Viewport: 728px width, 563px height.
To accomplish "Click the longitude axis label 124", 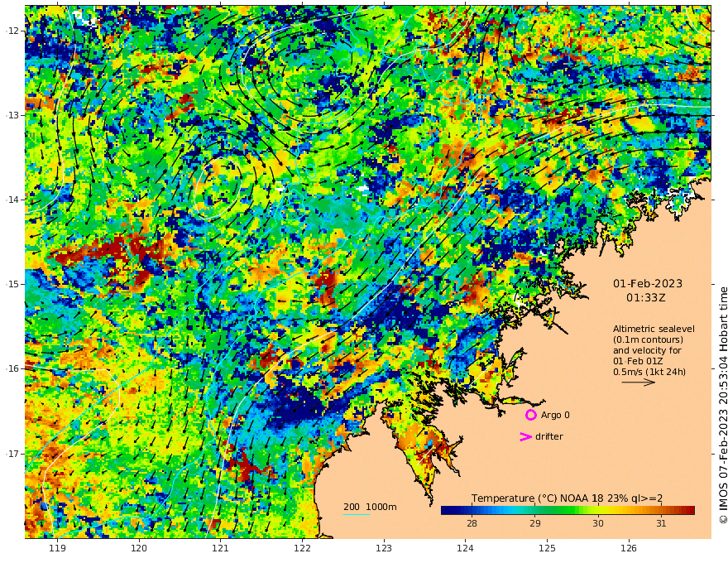I will click(x=466, y=548).
